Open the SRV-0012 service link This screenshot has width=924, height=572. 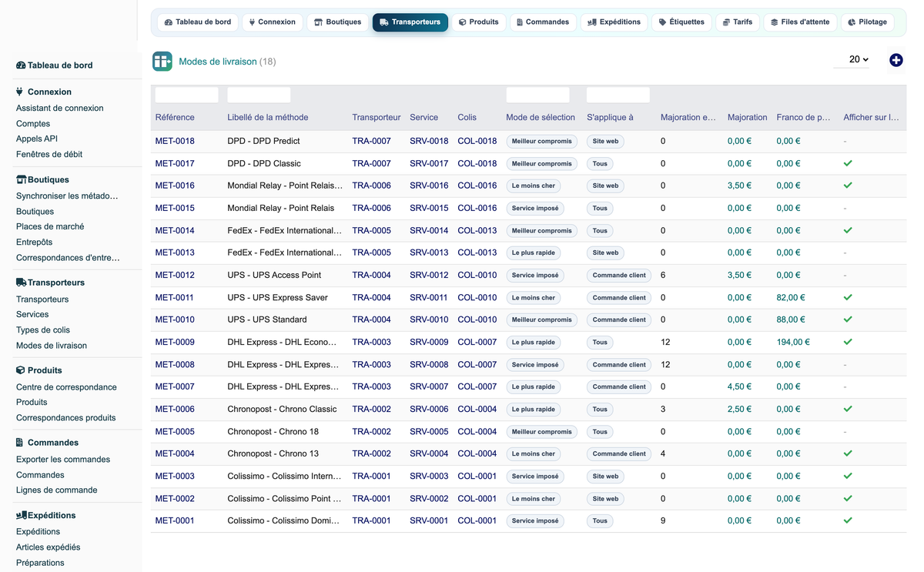click(429, 275)
